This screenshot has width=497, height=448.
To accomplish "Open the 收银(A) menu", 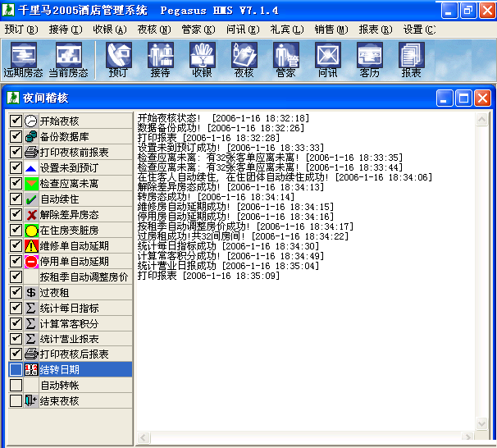I will click(x=110, y=30).
